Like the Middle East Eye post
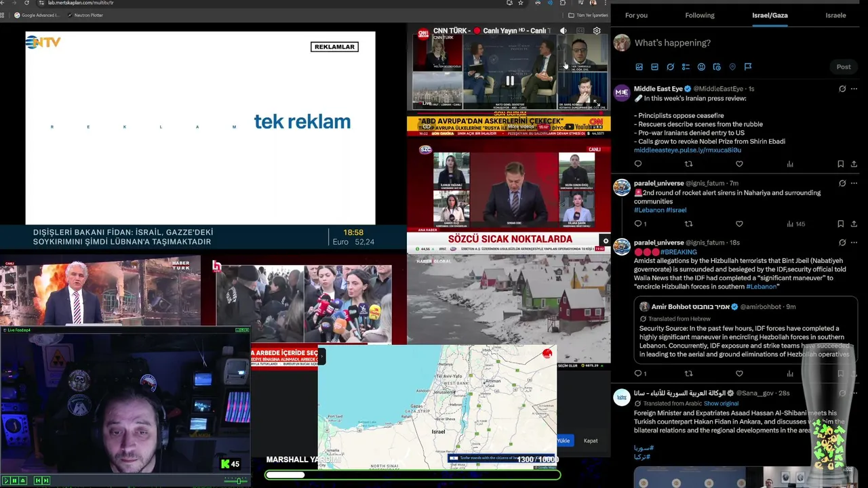 pos(739,163)
